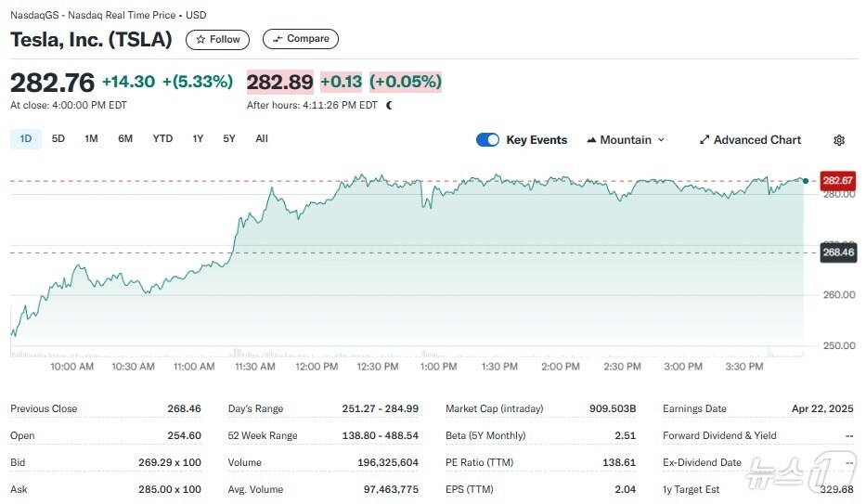Select the All time range
This screenshot has width=866, height=504.
(262, 139)
